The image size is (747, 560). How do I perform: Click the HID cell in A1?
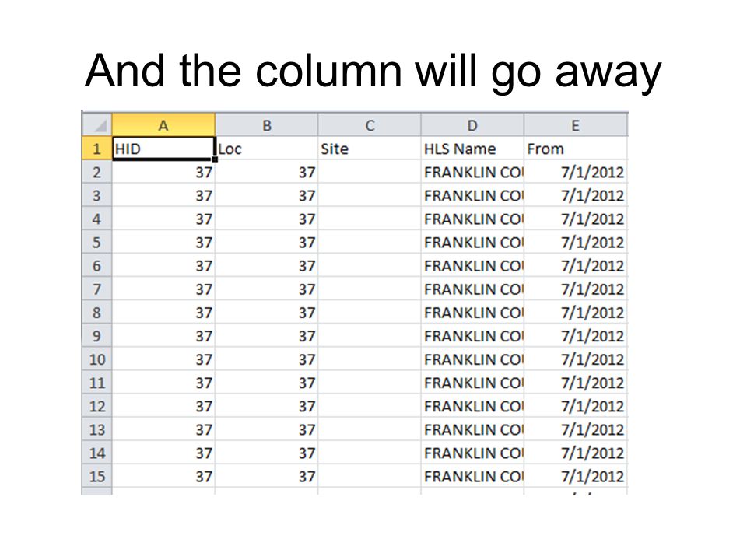pos(163,149)
